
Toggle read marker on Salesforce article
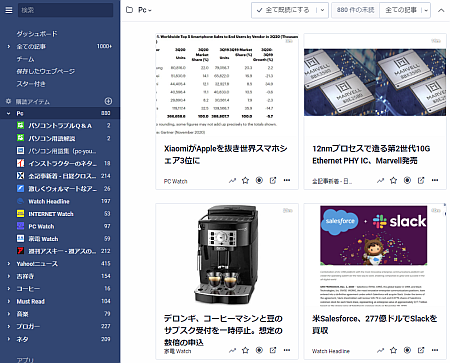tap(407, 350)
